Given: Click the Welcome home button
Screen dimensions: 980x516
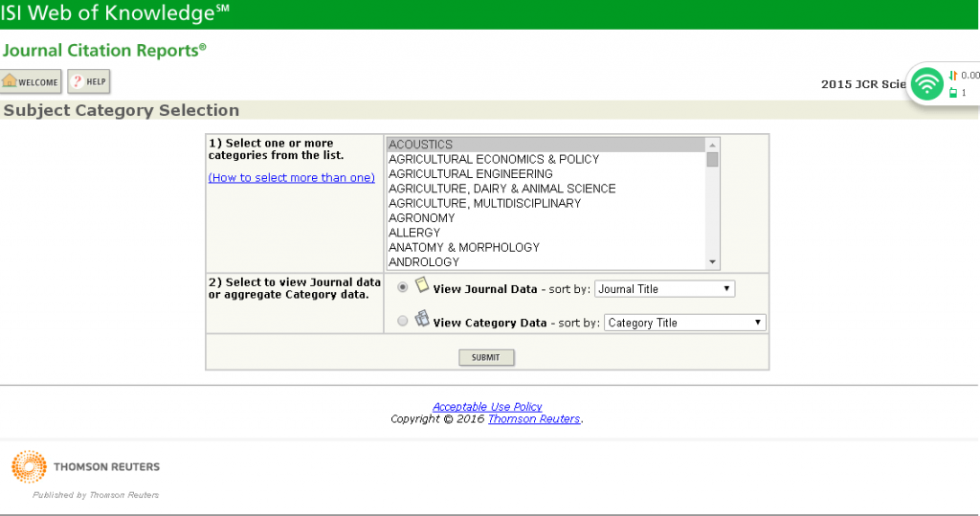Looking at the screenshot, I should (x=31, y=81).
